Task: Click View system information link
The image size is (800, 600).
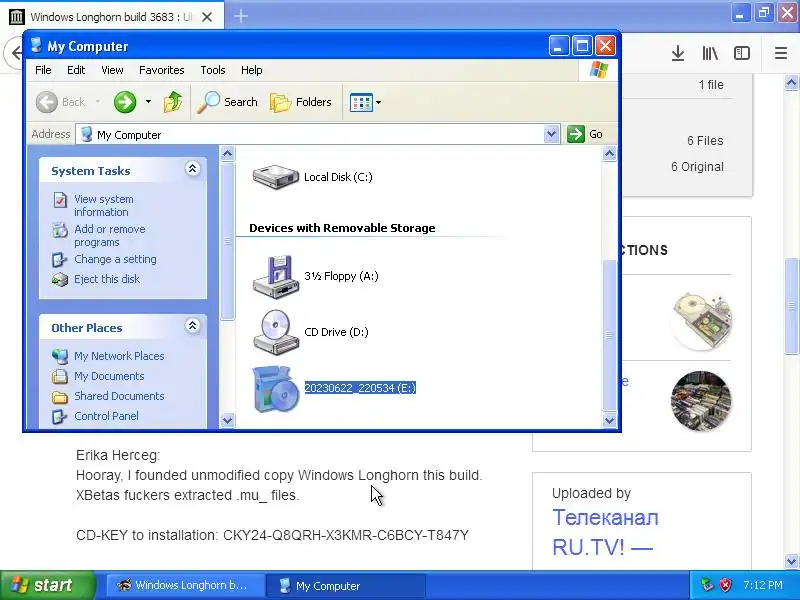Action: pos(104,206)
